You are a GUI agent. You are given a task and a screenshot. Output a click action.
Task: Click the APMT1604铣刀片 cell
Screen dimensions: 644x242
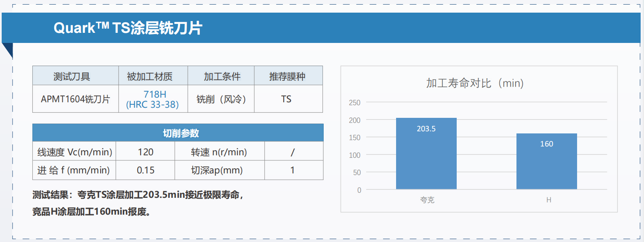coord(76,99)
